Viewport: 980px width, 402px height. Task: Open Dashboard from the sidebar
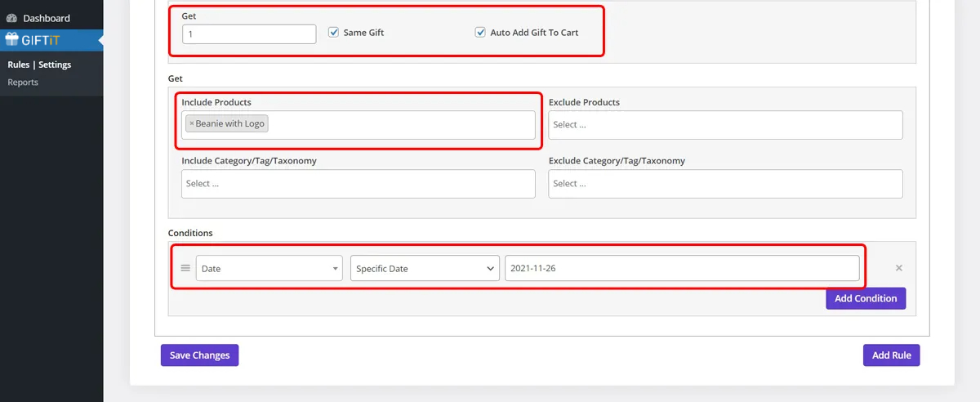46,18
